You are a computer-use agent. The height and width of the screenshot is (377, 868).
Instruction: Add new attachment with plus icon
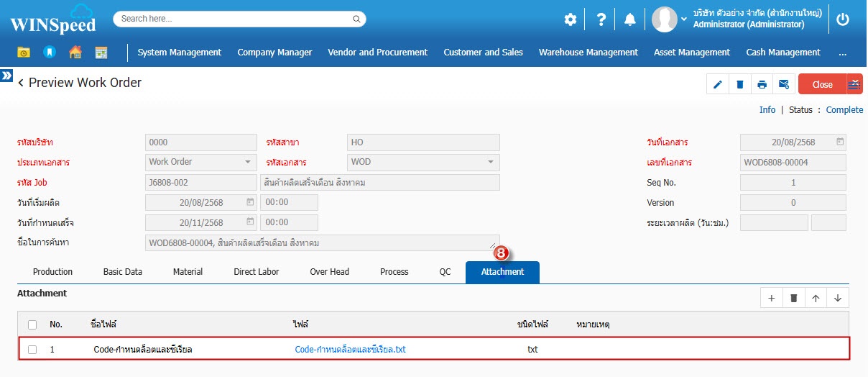pyautogui.click(x=771, y=298)
